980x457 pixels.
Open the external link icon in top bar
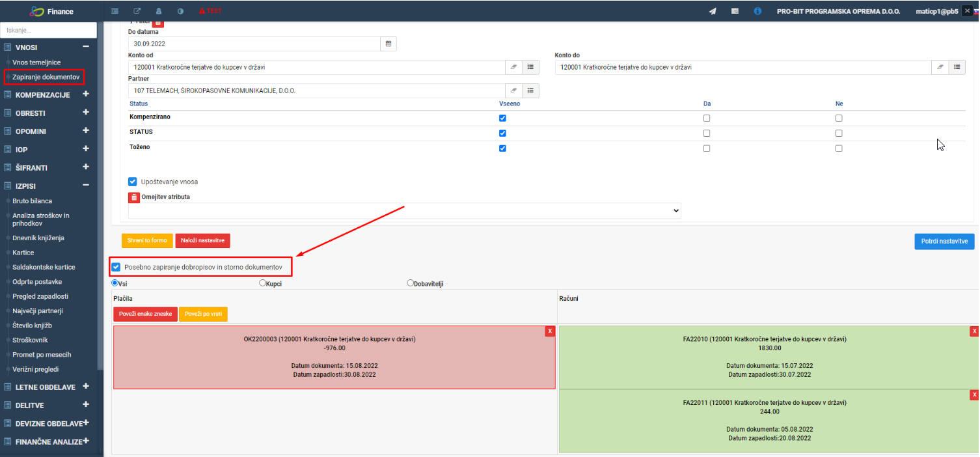pyautogui.click(x=137, y=11)
